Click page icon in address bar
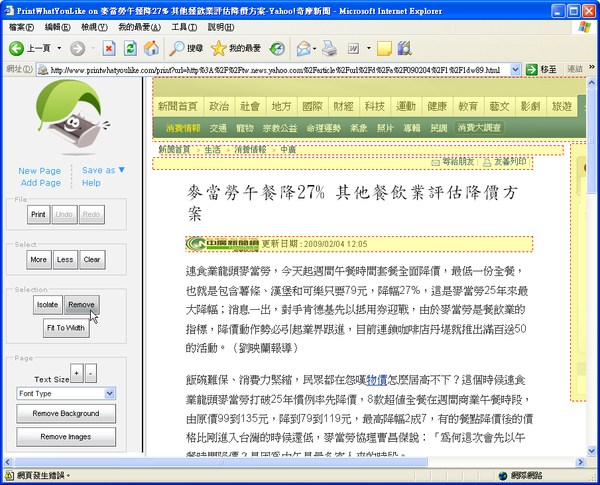Viewport: 600px width, 485px height. click(43, 70)
